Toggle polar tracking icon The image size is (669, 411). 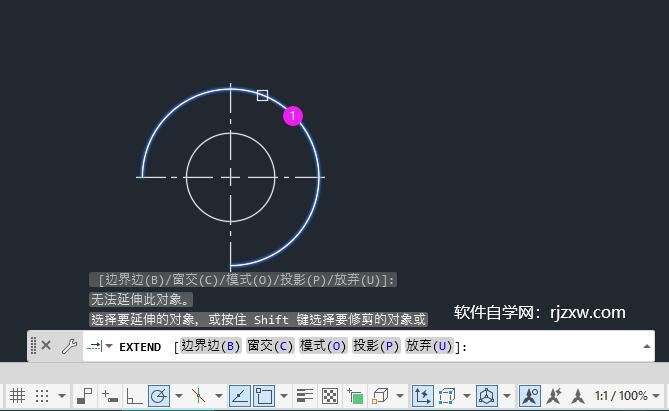(159, 396)
